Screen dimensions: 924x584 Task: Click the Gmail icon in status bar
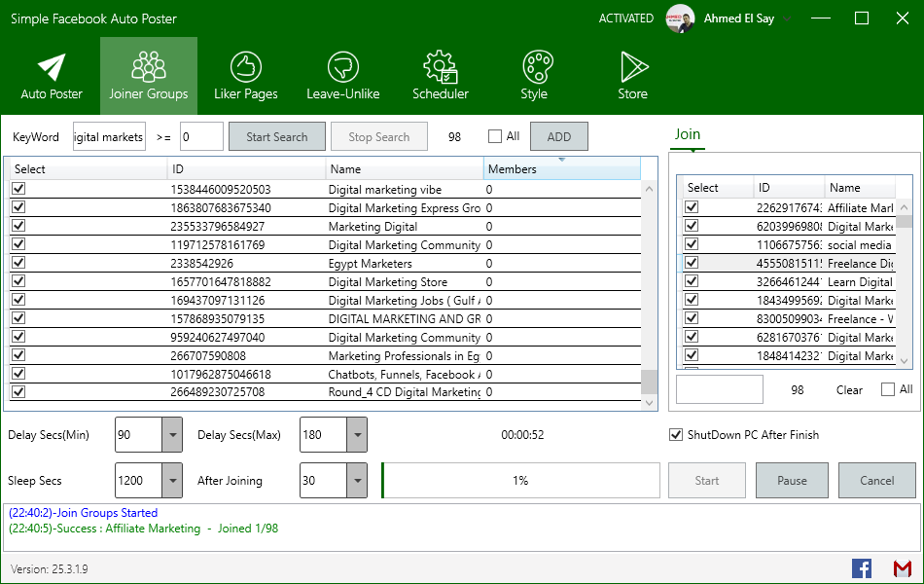[x=903, y=568]
